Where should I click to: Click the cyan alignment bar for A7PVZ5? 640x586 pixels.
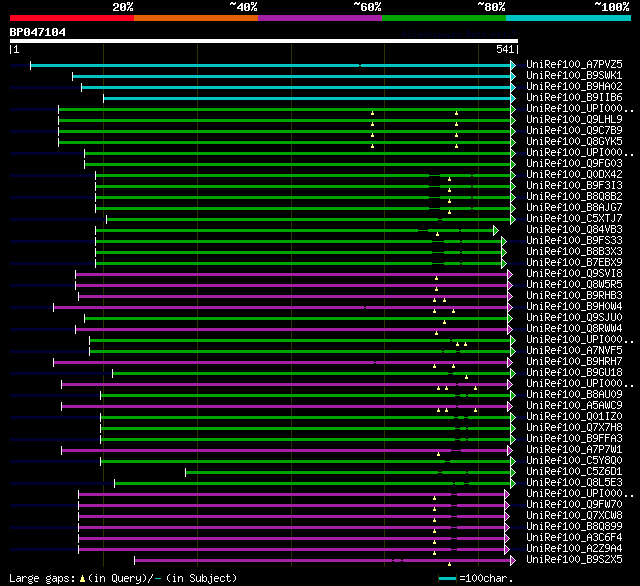[x=271, y=65]
